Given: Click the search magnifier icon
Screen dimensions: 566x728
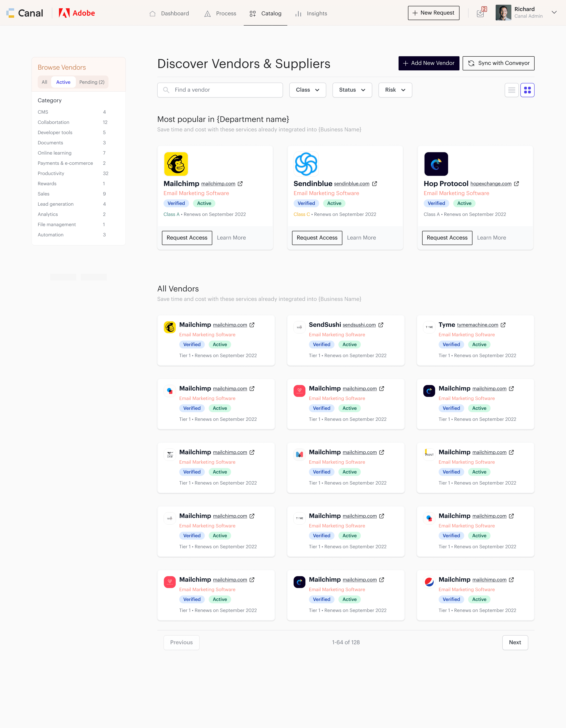Looking at the screenshot, I should pos(166,90).
